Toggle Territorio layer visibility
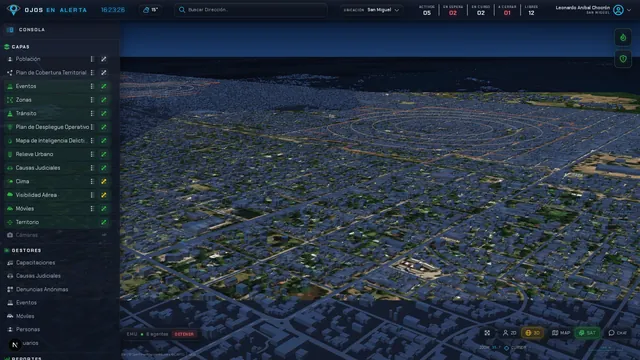This screenshot has height=360, width=640. 104,222
